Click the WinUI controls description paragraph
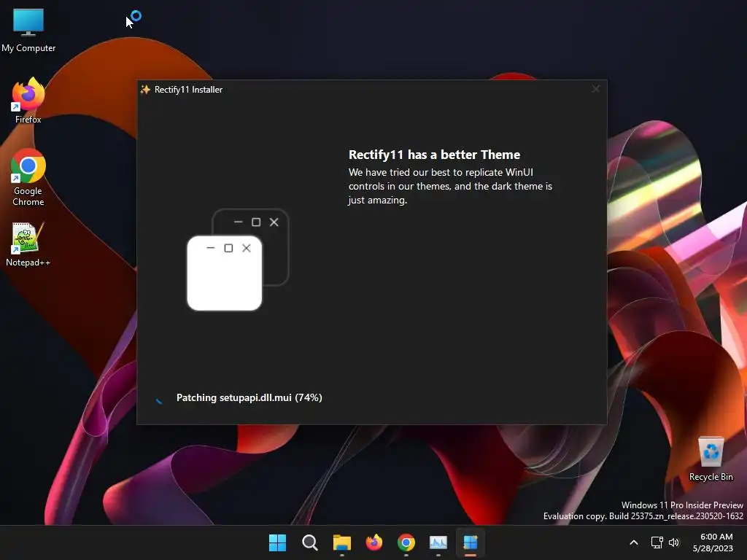The width and height of the screenshot is (747, 560). pos(450,186)
